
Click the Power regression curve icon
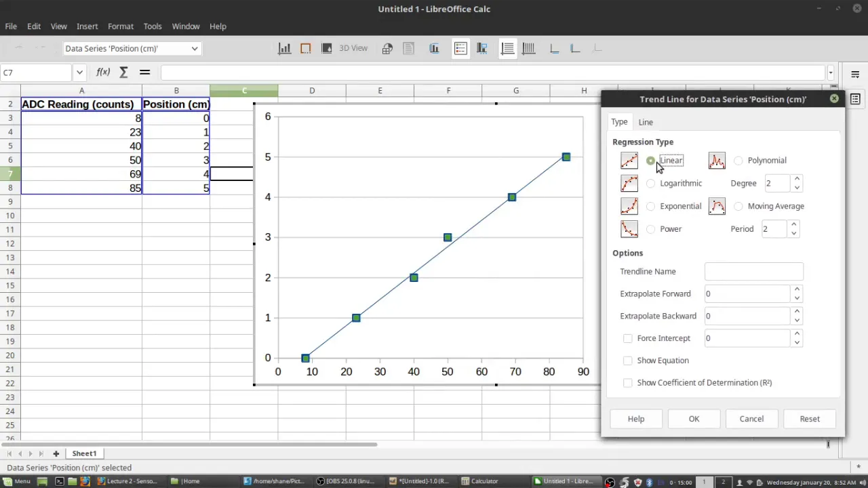[629, 229]
